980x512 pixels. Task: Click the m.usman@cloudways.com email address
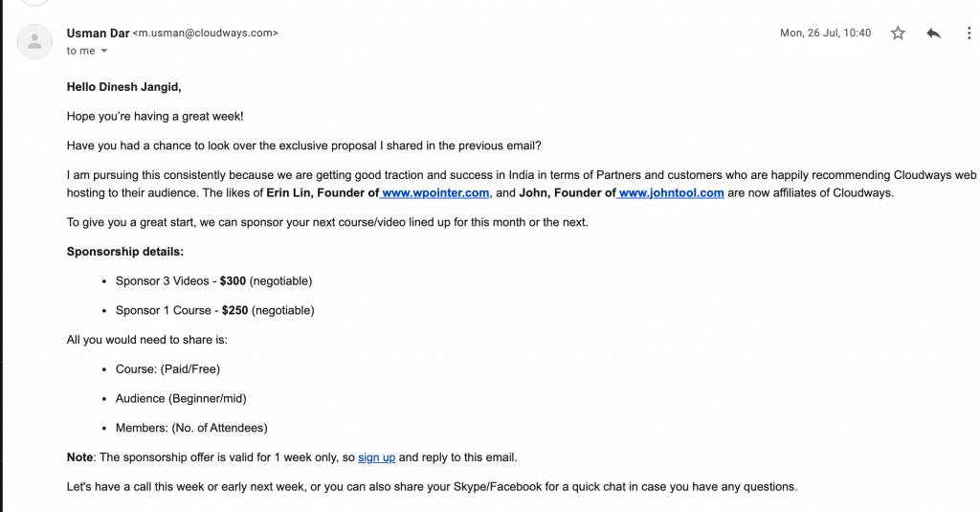click(x=205, y=33)
